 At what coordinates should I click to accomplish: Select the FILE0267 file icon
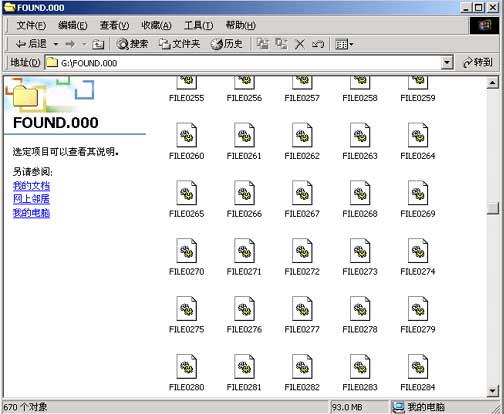tap(302, 193)
